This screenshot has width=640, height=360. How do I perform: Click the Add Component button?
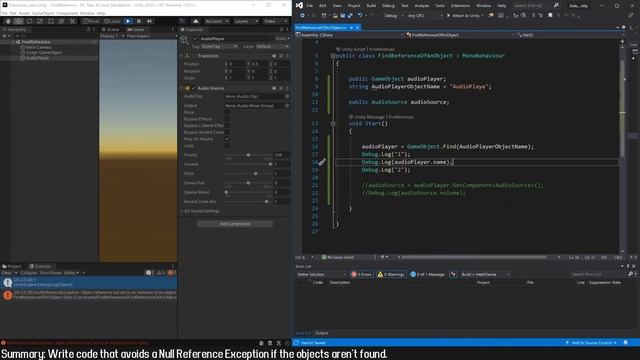click(x=235, y=224)
